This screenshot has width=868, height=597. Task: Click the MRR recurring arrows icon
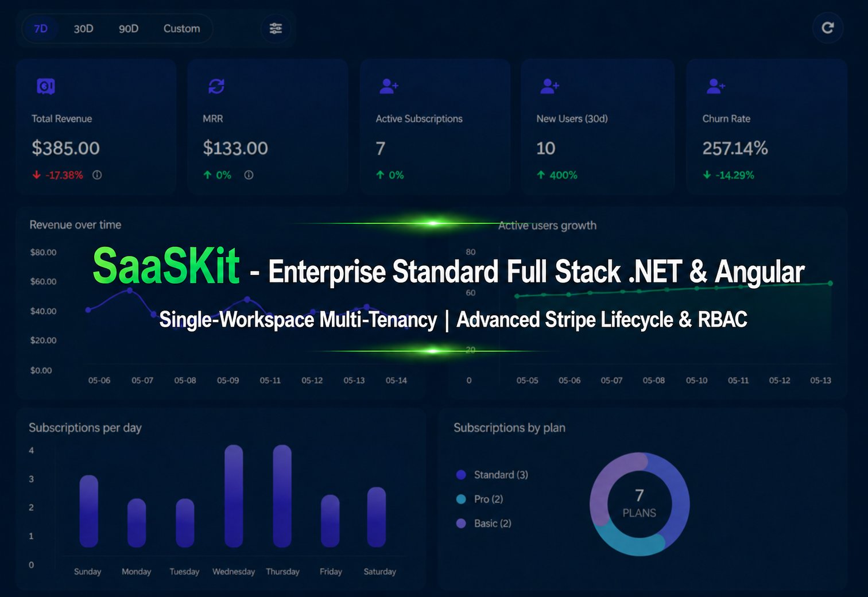coord(216,86)
